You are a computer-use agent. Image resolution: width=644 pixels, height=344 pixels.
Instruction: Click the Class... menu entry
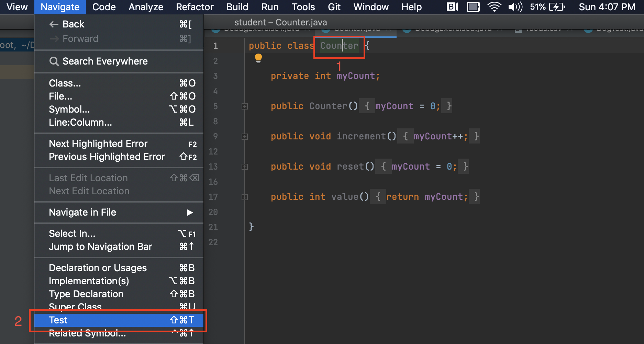tap(65, 83)
